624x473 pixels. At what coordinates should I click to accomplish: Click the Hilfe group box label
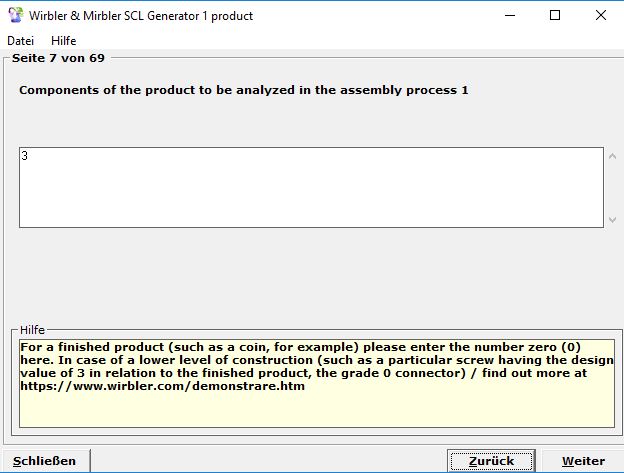33,330
